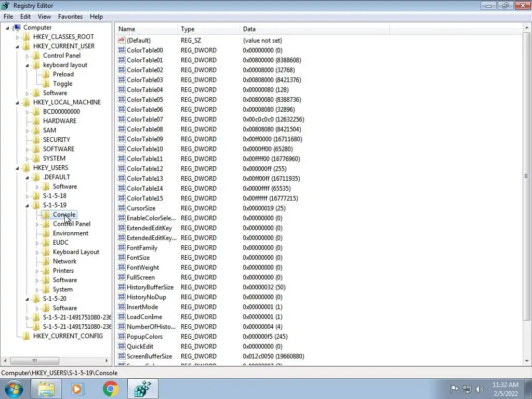This screenshot has height=399, width=532.
Task: Select the LoadConIme value name
Action: point(144,317)
